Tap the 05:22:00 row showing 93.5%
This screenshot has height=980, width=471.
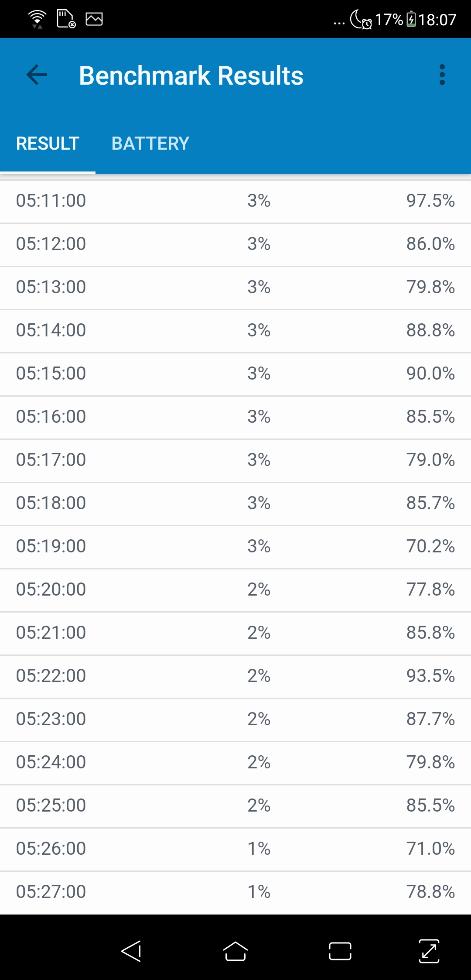point(235,676)
